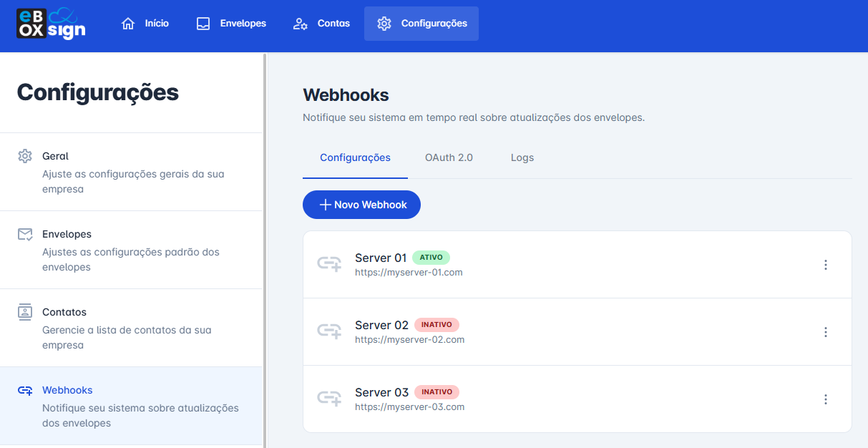Screen dimensions: 868x448
Task: Switch to the OAuth 2.0 tab
Action: click(449, 157)
